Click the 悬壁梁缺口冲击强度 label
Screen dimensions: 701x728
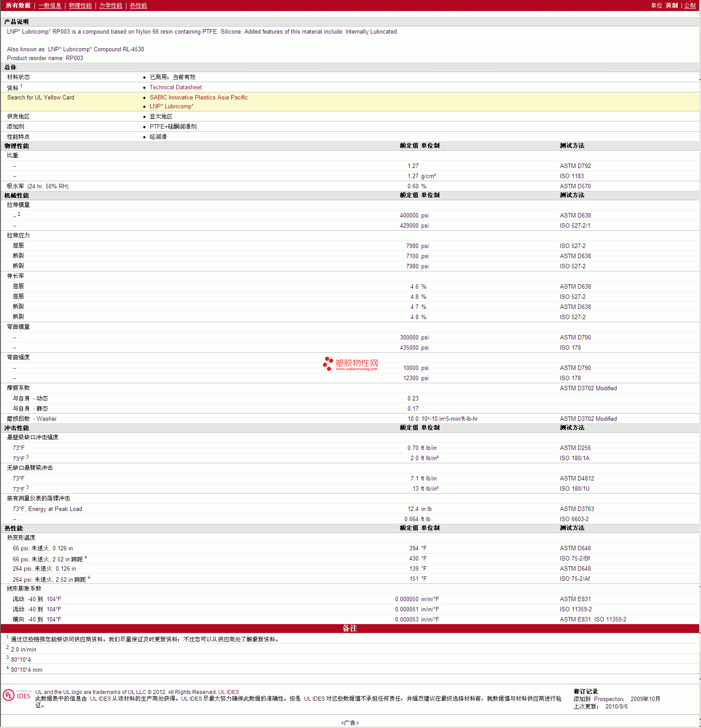(x=32, y=438)
